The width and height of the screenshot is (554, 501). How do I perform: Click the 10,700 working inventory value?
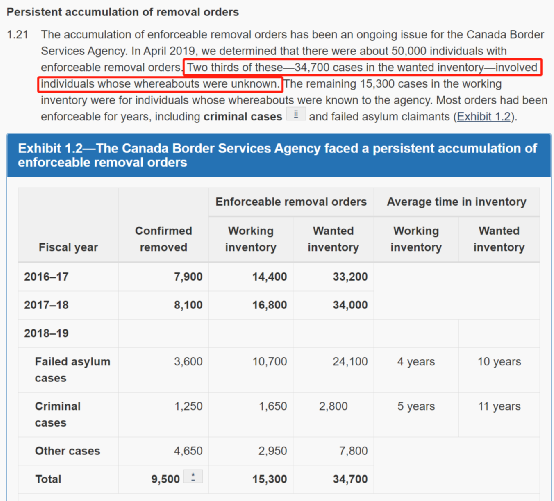(269, 361)
